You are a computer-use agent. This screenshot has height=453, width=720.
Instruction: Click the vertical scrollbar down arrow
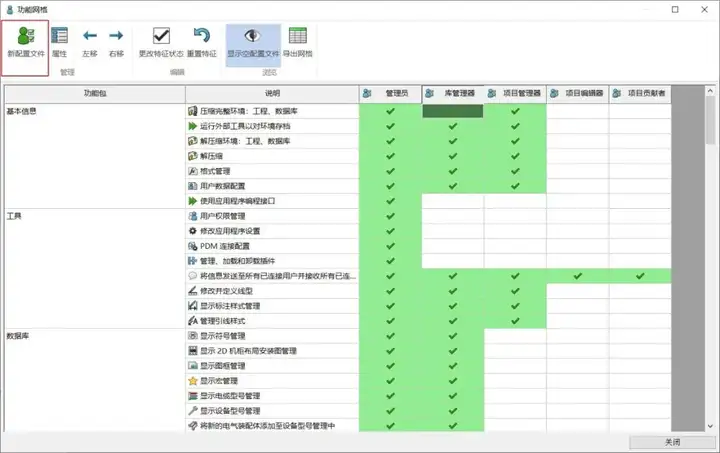click(x=710, y=426)
